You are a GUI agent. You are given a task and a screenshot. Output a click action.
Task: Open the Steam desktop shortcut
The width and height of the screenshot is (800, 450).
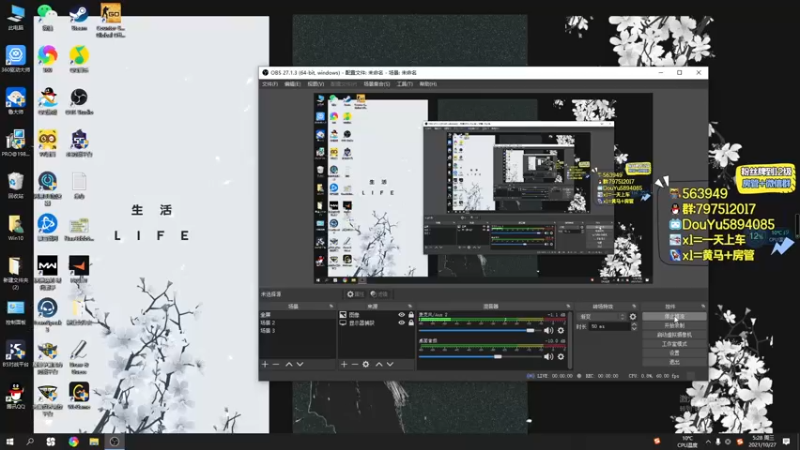(79, 18)
